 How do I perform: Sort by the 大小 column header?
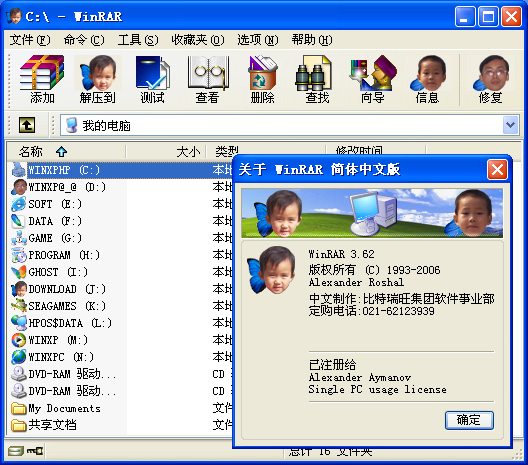click(x=166, y=152)
